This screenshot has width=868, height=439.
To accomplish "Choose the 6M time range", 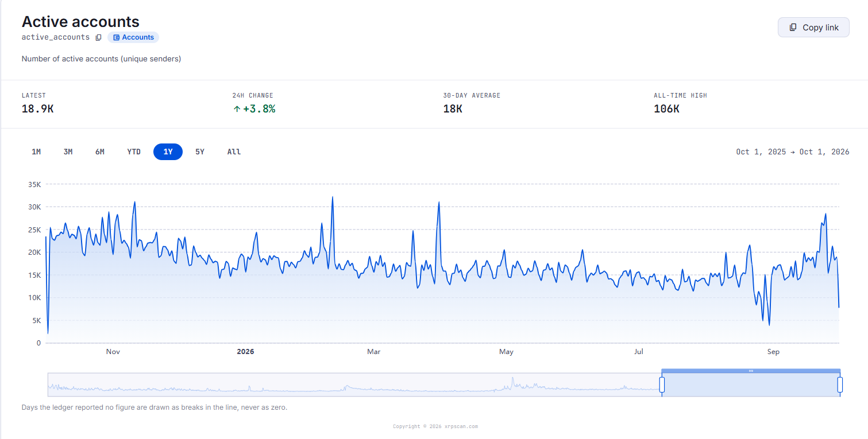I will click(x=100, y=152).
